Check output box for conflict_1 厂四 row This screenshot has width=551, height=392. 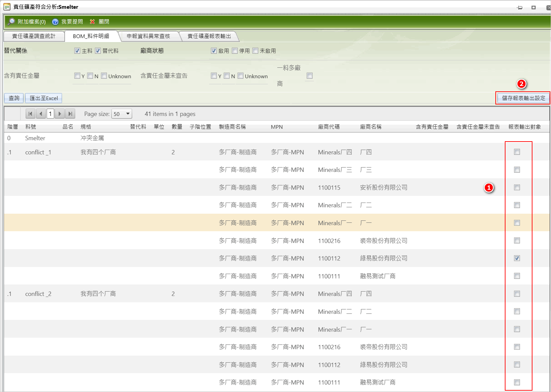(x=517, y=152)
